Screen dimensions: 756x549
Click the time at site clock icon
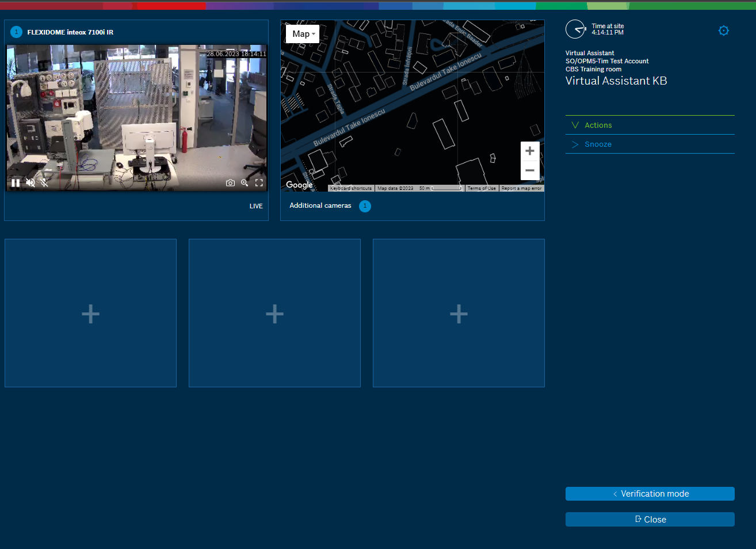[575, 29]
